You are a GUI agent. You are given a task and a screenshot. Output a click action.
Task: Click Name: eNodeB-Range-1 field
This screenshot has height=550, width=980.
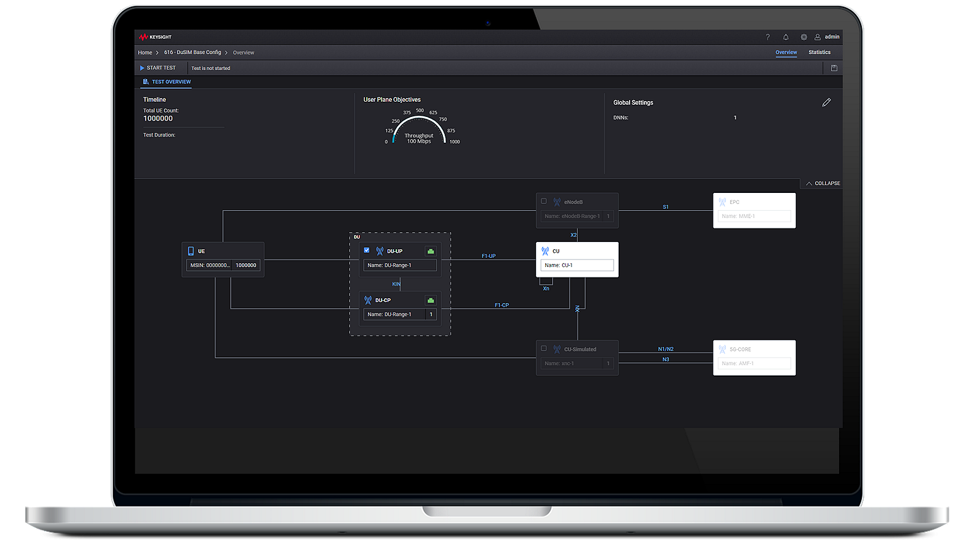click(572, 216)
